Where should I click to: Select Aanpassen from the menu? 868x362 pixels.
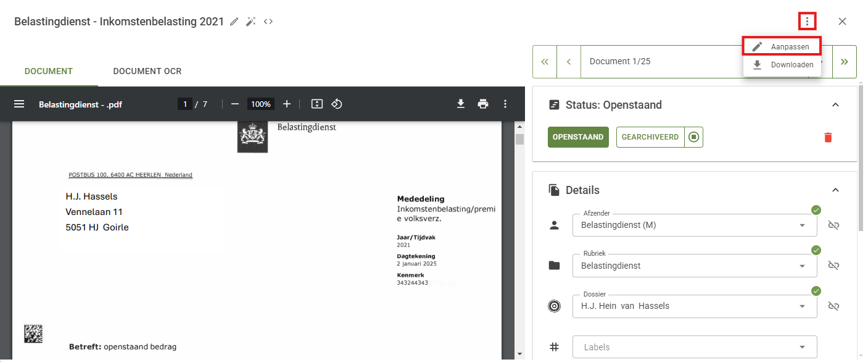click(782, 46)
